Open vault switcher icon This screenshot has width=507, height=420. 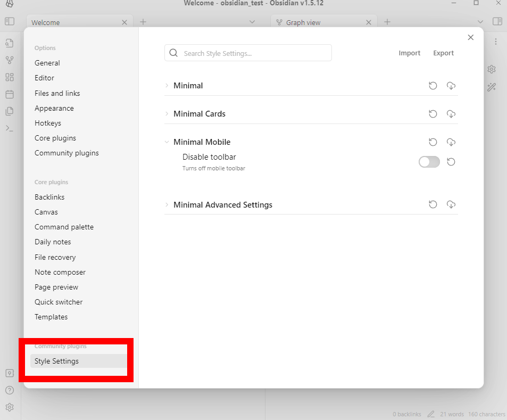[10, 373]
